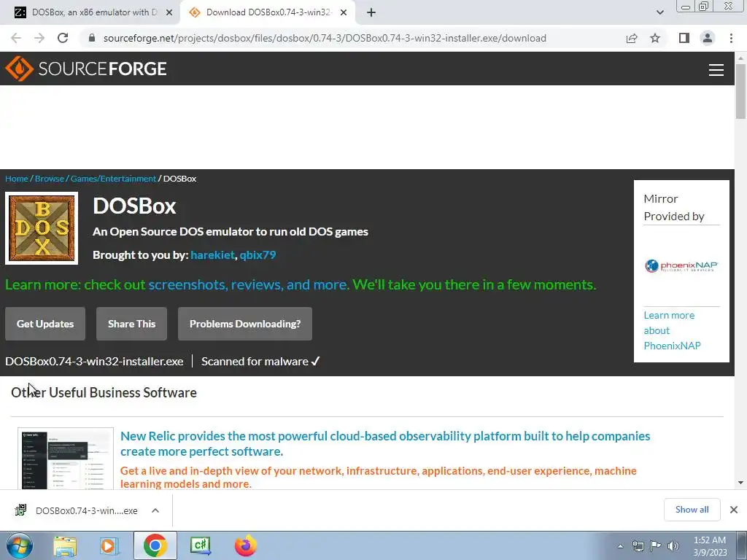Viewport: 747px width, 560px height.
Task: Open Chrome's three-dot menu
Action: click(x=731, y=38)
